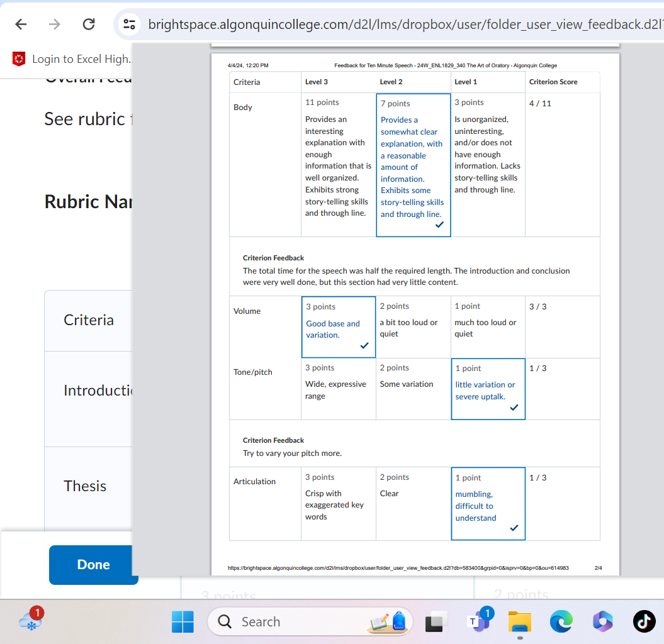
Task: Launch Microsoft Edge from the taskbar
Action: coord(561,621)
